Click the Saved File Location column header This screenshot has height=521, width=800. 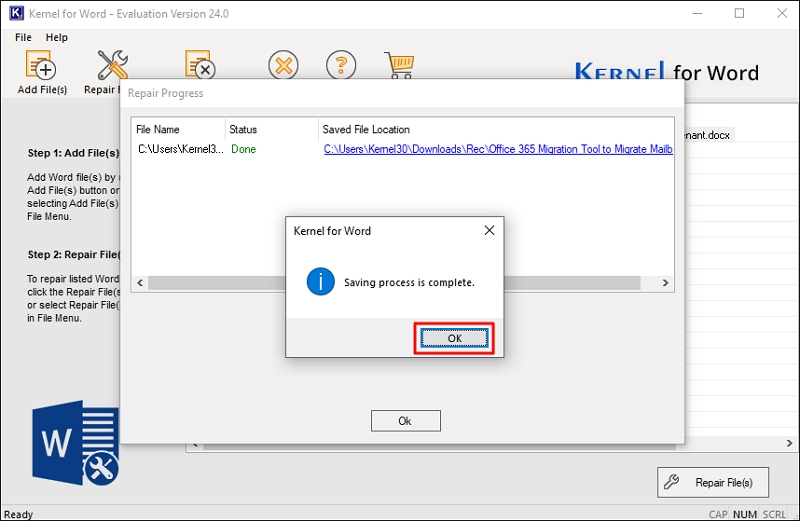coord(496,130)
